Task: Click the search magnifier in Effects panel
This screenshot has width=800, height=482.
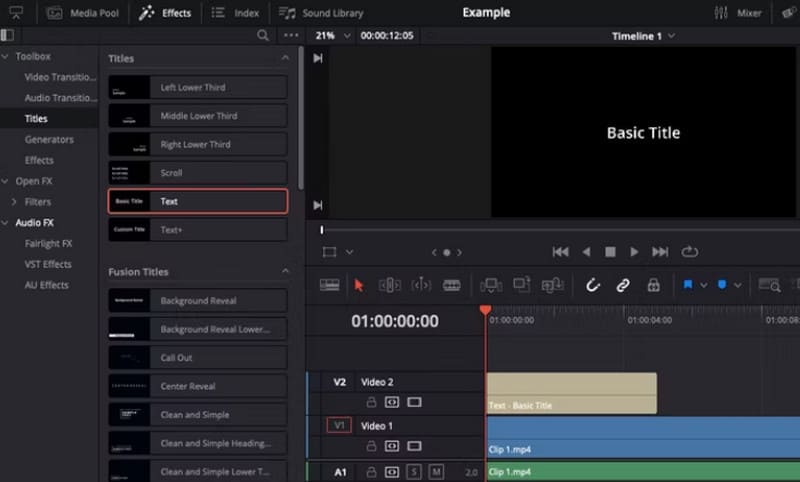Action: pos(263,36)
